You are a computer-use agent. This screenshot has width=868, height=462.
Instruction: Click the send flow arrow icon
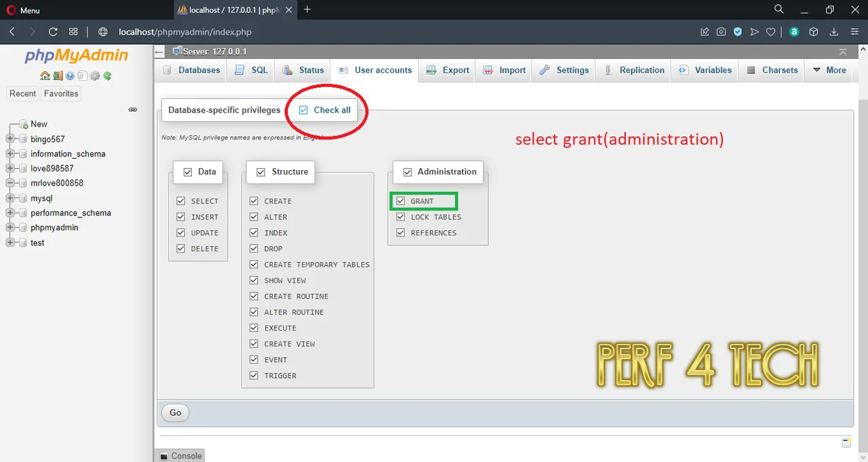pyautogui.click(x=754, y=32)
